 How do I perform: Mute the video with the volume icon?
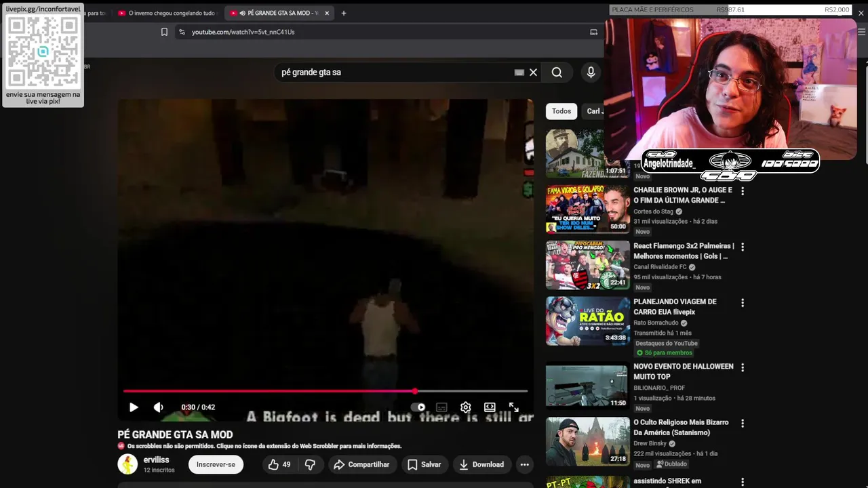coord(158,407)
